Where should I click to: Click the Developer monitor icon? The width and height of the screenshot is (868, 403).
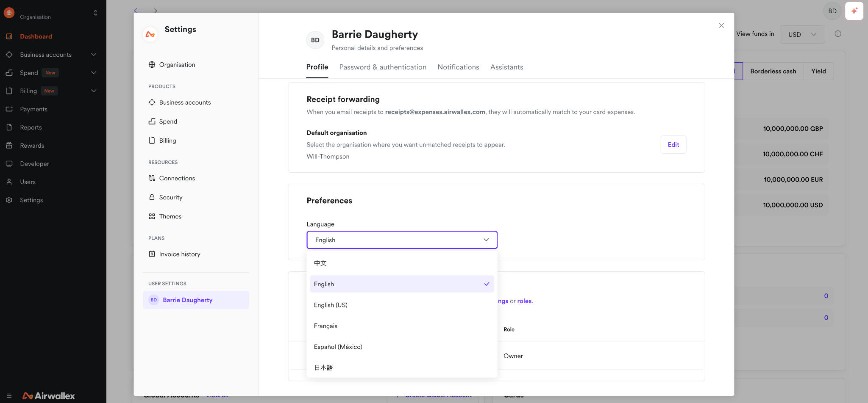9,164
